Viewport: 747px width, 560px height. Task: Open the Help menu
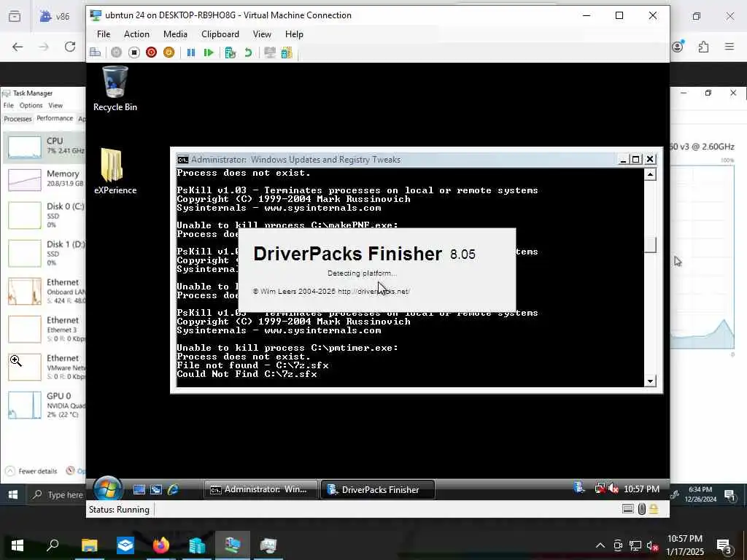294,34
